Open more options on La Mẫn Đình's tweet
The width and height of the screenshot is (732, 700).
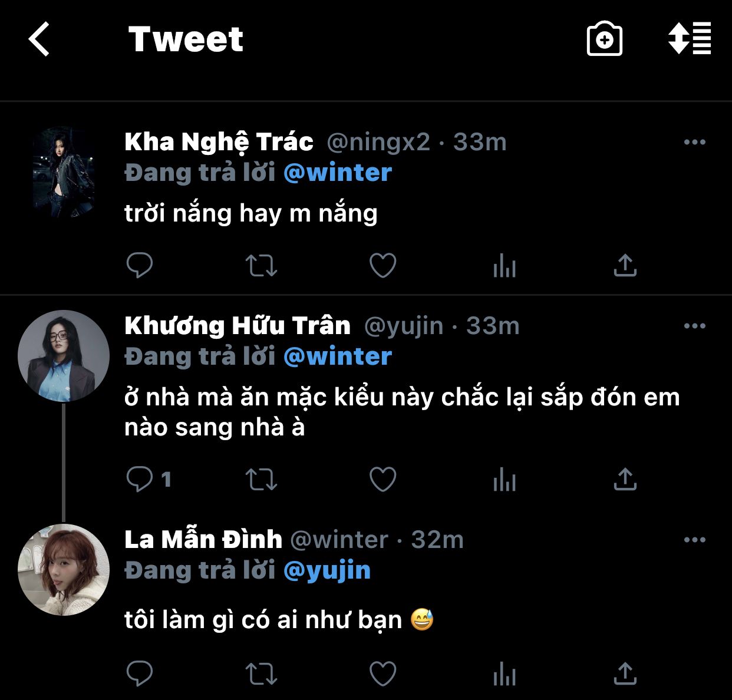pos(694,540)
